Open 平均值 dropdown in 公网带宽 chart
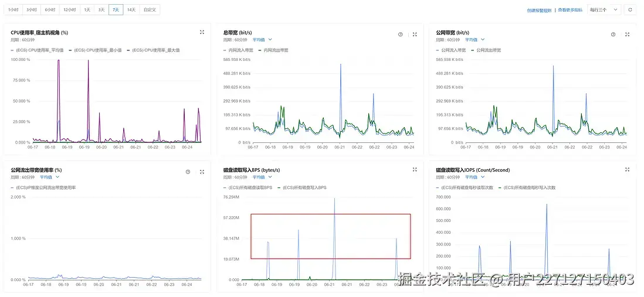The width and height of the screenshot is (644, 297). (474, 40)
